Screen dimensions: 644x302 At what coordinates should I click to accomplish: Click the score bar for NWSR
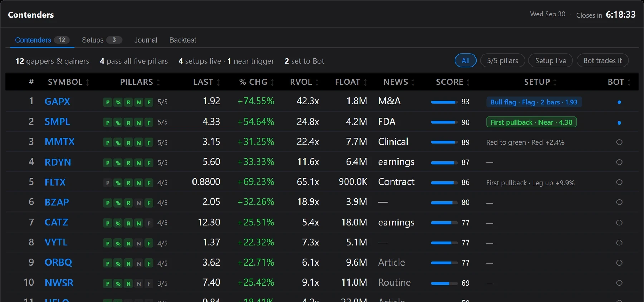[444, 283]
